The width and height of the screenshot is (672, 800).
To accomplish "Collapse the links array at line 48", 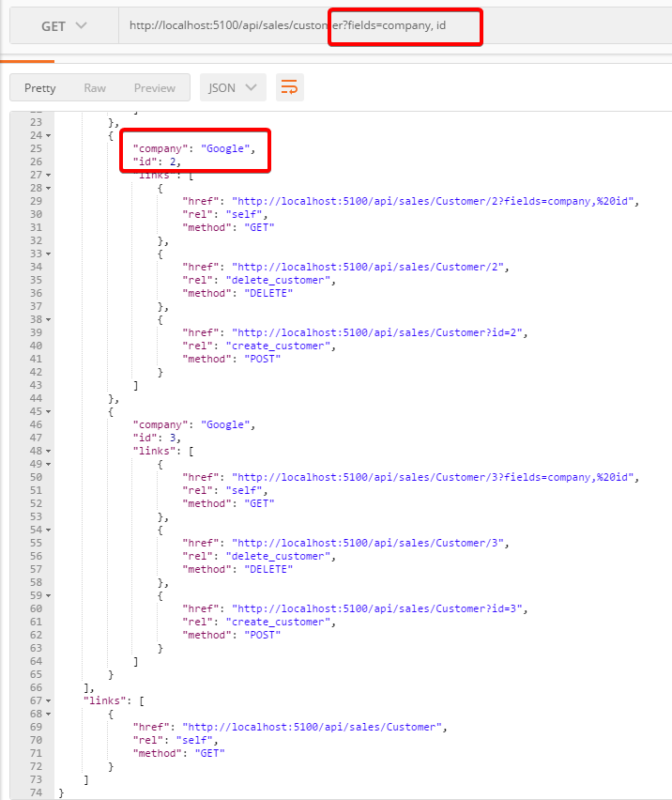I will point(49,451).
